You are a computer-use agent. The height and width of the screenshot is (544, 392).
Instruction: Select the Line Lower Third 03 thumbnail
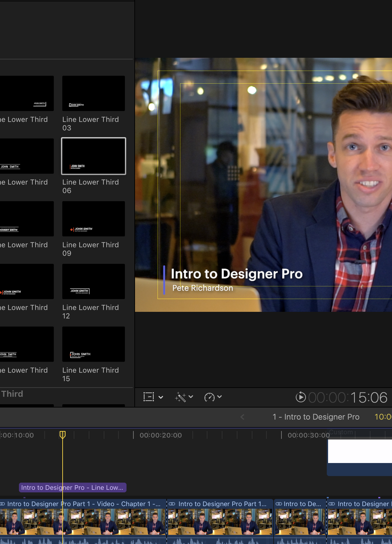[94, 93]
